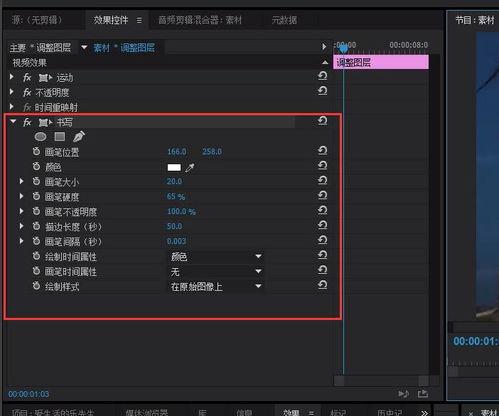
Task: Click the 素材 * 调整图层 link
Action: [x=124, y=48]
